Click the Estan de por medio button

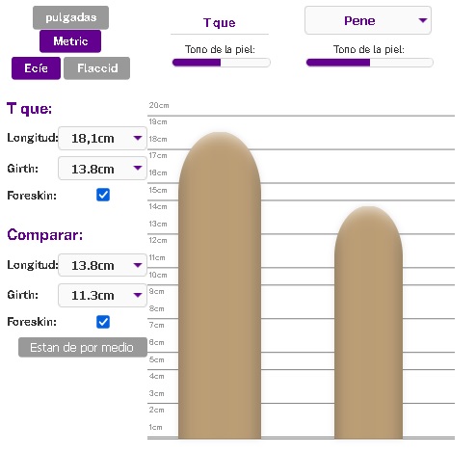click(83, 347)
